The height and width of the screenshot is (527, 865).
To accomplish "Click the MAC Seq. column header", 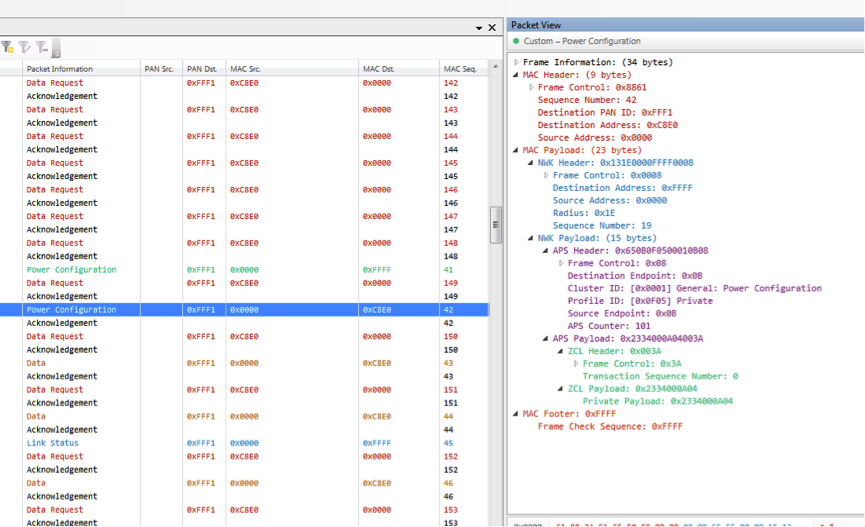I will [x=460, y=69].
